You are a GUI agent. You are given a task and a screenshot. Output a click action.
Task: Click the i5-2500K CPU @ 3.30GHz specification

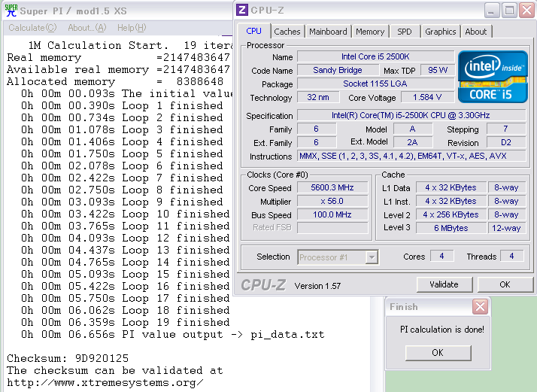point(411,115)
